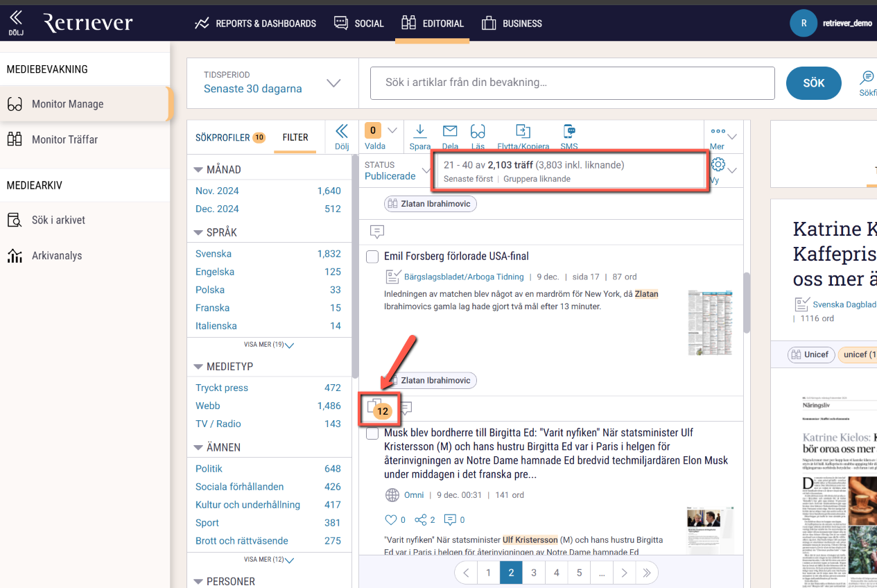The image size is (877, 588).
Task: Jump to last results page arrows
Action: [x=647, y=573]
